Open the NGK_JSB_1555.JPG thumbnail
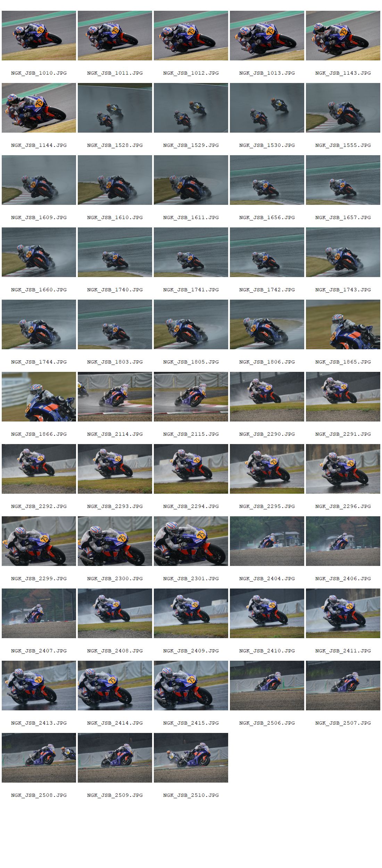Viewport: 382px width, 868px height. (x=343, y=108)
